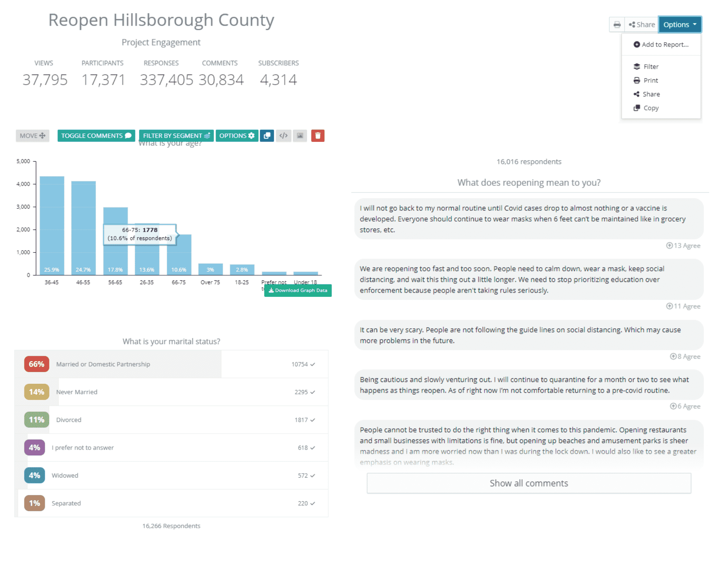Expand the chart Options settings menu
This screenshot has height=562, width=728.
(x=237, y=135)
